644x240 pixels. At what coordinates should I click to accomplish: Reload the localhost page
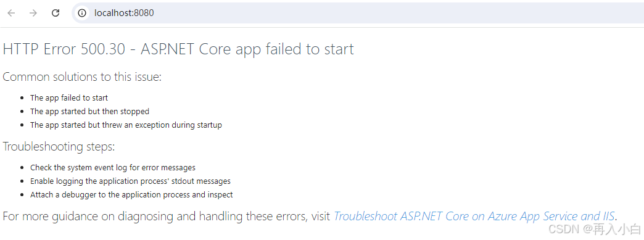pyautogui.click(x=56, y=13)
